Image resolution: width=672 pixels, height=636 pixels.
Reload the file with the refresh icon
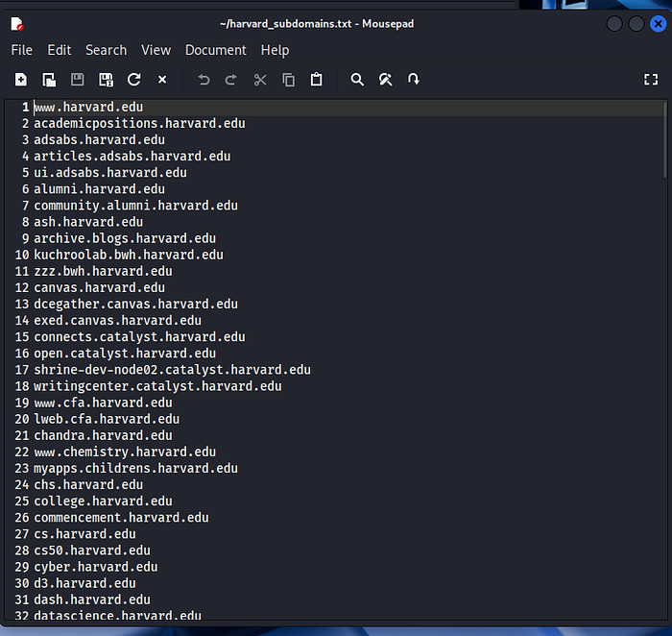134,80
